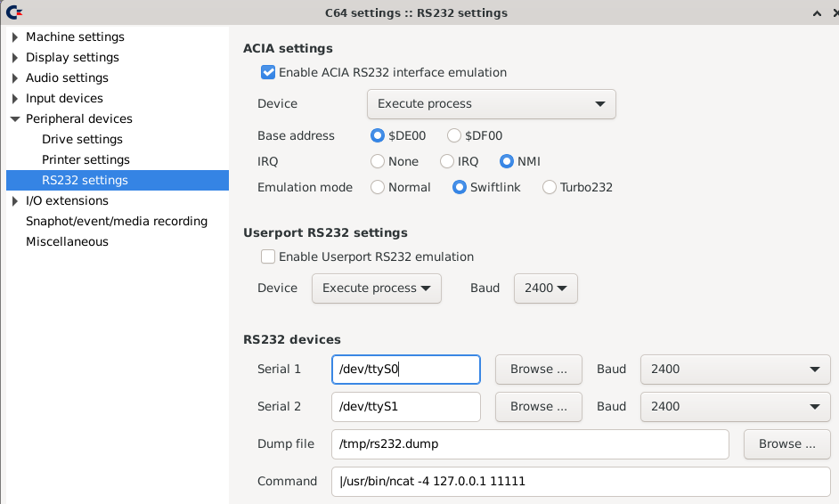This screenshot has height=504, width=839.
Task: Open Drive settings page
Action: (x=82, y=140)
